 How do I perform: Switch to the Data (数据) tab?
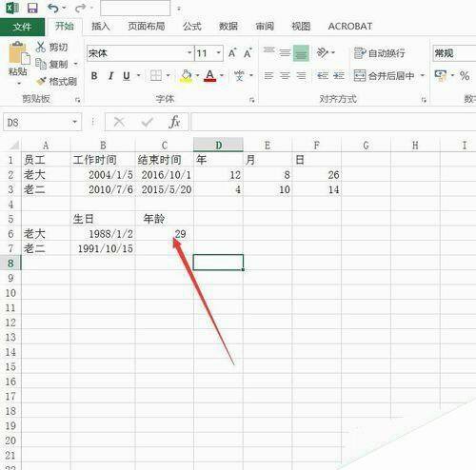[228, 27]
